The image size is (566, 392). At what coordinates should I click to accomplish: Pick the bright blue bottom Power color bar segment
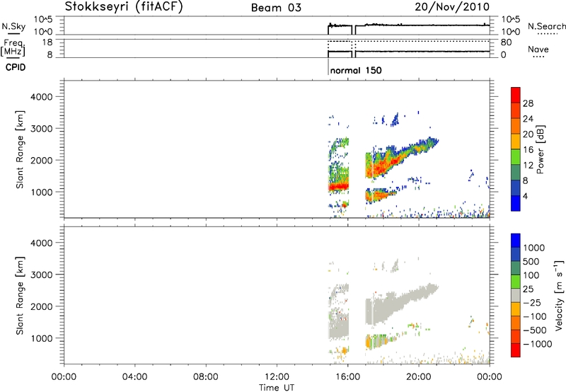[x=516, y=203]
